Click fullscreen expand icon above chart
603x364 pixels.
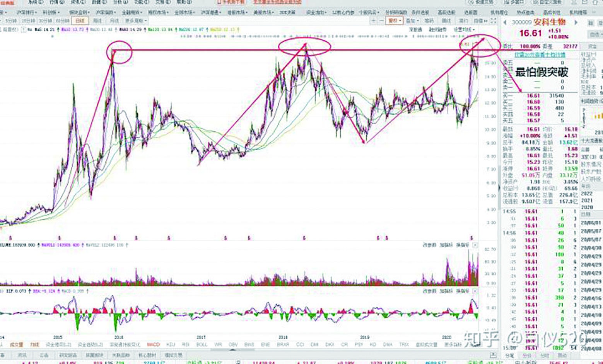(x=493, y=20)
